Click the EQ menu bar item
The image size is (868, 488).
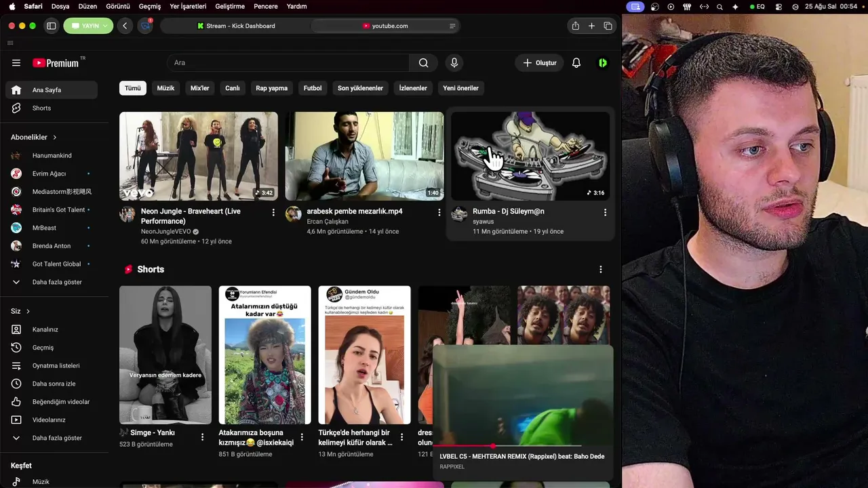[x=757, y=7]
